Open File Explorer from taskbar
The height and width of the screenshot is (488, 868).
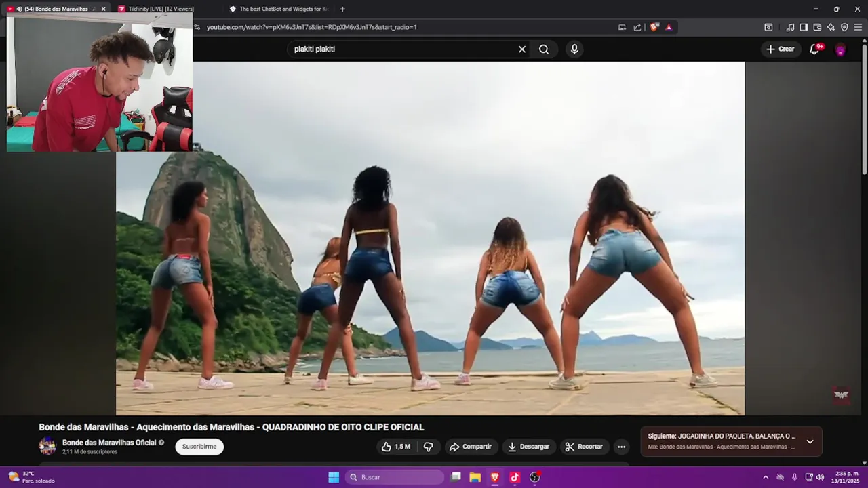coord(475,477)
